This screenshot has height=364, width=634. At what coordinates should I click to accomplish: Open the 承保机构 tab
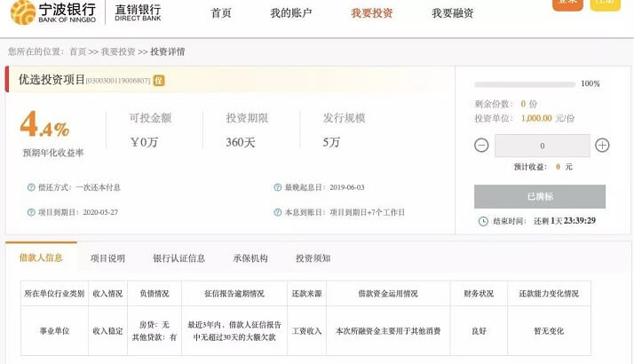pos(250,258)
